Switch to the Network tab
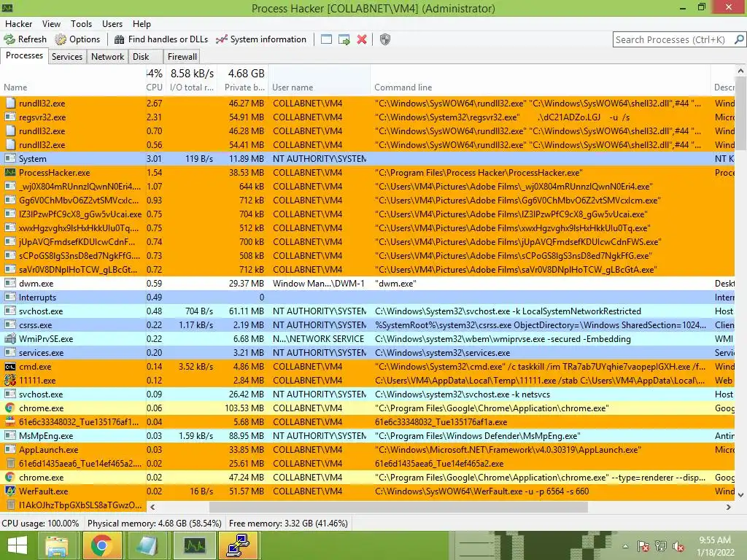The image size is (747, 560). 108,57
